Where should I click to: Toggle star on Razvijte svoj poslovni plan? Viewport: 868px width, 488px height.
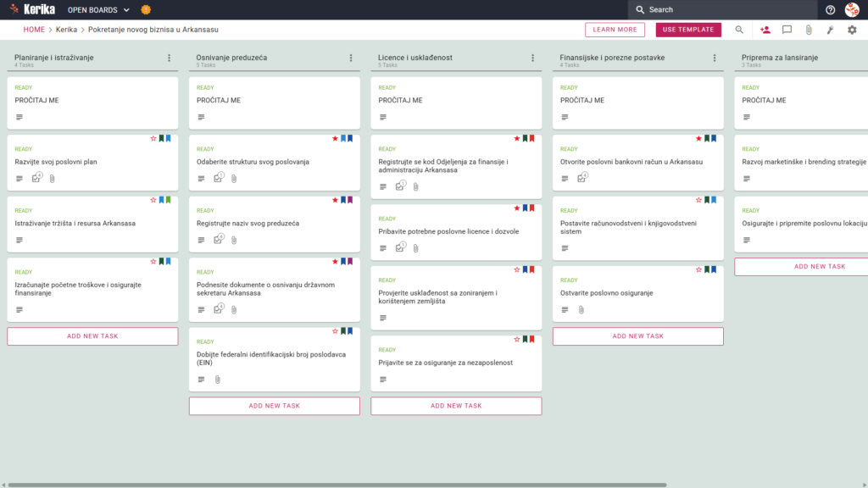(153, 138)
